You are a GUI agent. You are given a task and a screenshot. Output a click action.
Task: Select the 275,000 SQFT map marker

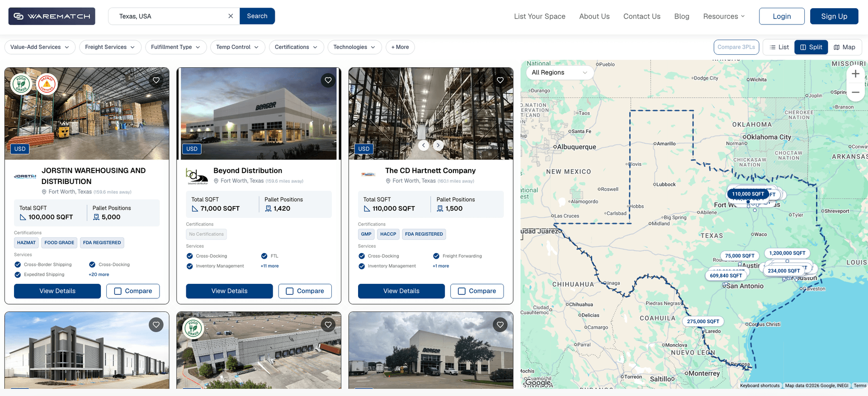[703, 321]
